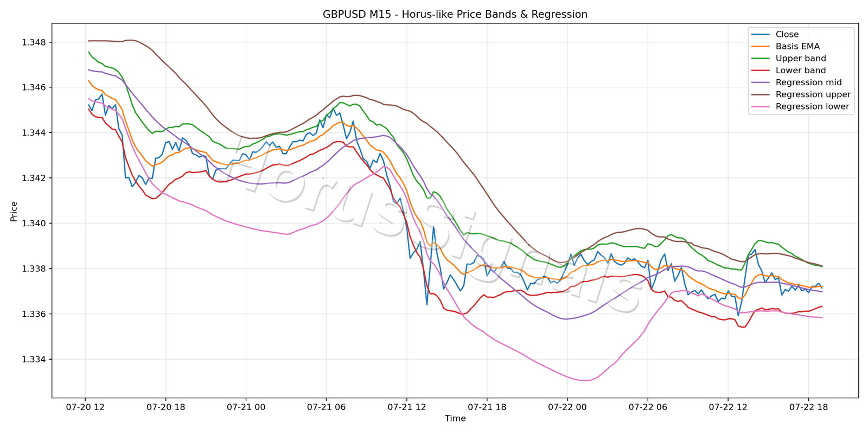Click the '07-21 06' x-axis tick label

click(326, 407)
